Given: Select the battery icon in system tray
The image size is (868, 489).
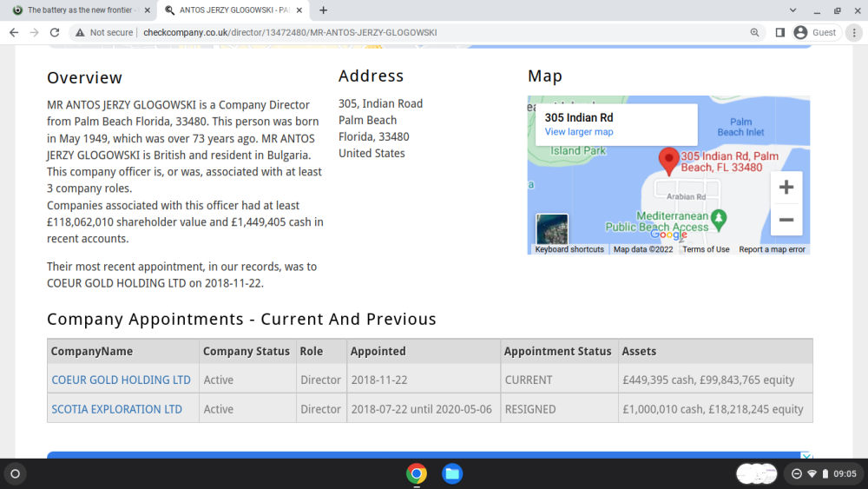Looking at the screenshot, I should point(825,474).
